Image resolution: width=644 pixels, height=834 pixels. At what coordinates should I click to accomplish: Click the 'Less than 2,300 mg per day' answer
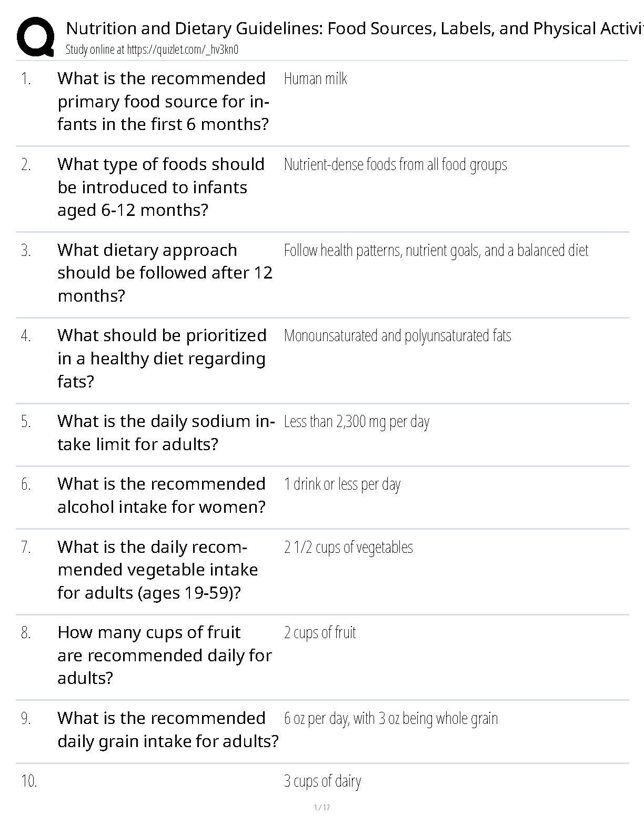coord(356,422)
